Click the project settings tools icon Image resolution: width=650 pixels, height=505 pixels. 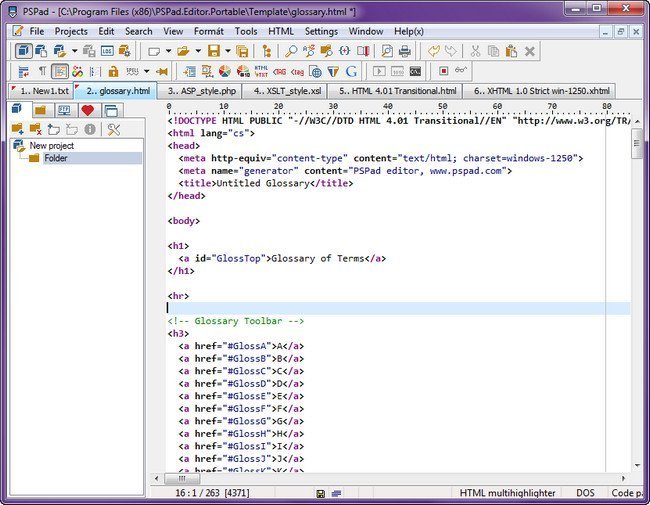(114, 129)
